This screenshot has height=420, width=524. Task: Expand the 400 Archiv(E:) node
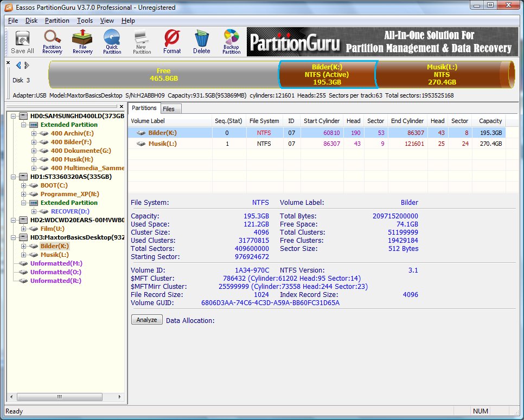point(34,133)
